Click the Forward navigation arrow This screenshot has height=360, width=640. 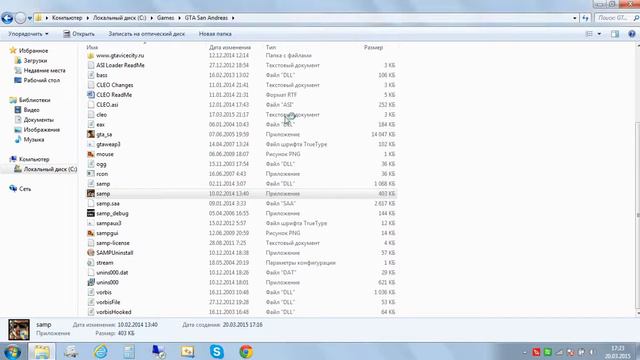tap(20, 18)
